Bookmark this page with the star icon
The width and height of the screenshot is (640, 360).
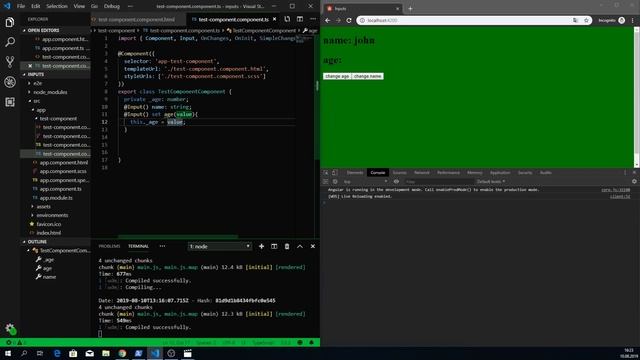click(x=586, y=20)
